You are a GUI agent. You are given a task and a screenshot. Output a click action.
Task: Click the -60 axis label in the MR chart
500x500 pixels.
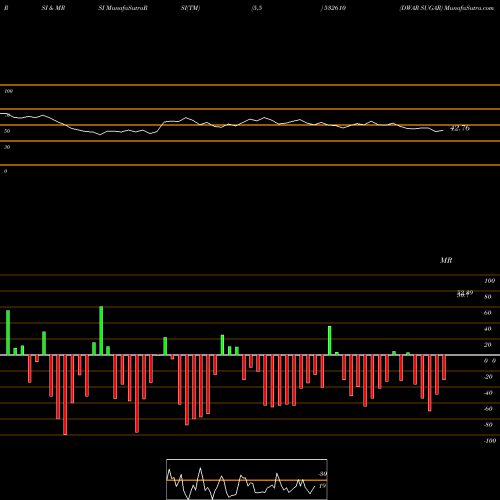488,409
